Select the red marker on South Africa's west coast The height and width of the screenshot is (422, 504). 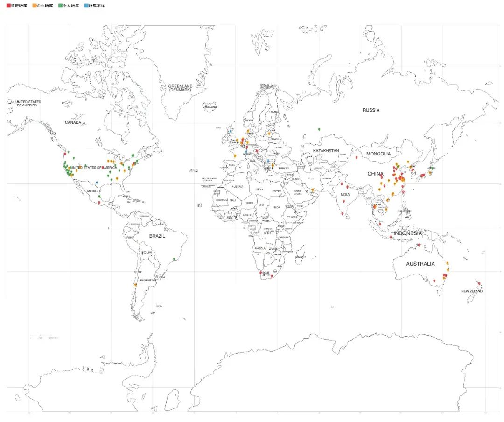tap(260, 272)
